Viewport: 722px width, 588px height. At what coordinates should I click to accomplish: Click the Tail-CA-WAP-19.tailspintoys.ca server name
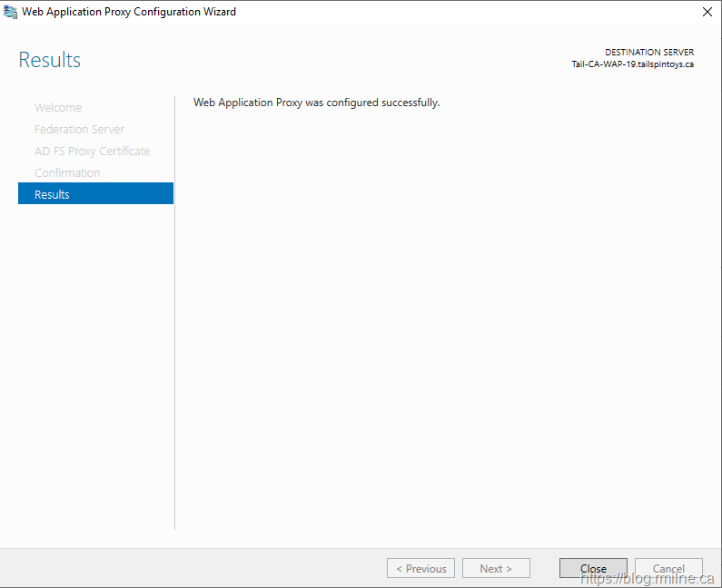click(632, 64)
